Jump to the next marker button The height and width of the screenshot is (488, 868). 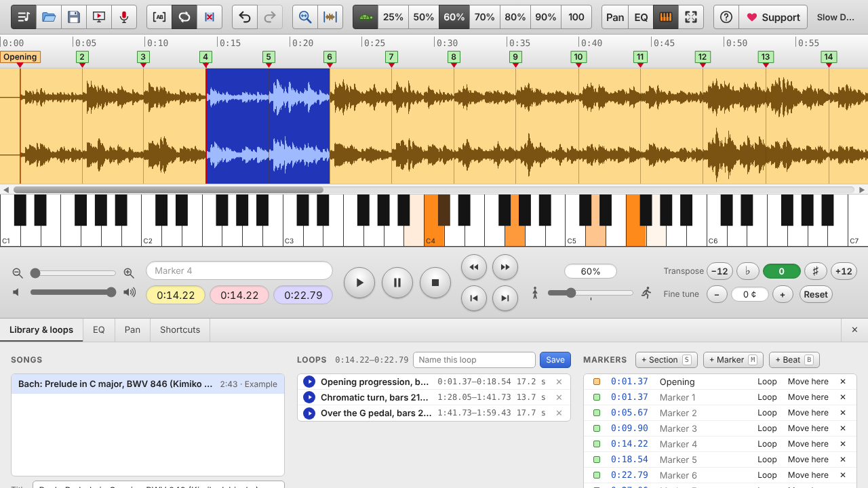point(505,298)
